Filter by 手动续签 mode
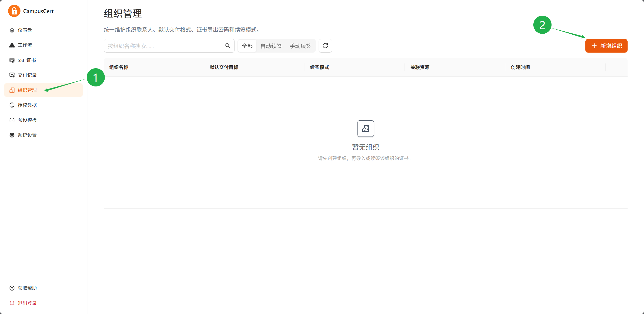The width and height of the screenshot is (644, 314). tap(300, 46)
